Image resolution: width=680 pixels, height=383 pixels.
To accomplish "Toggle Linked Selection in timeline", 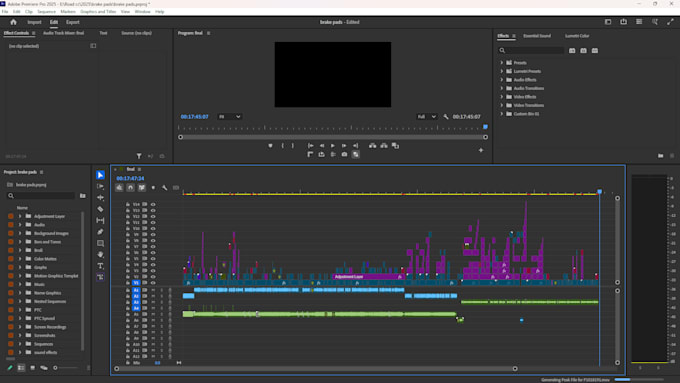I will pyautogui.click(x=142, y=187).
